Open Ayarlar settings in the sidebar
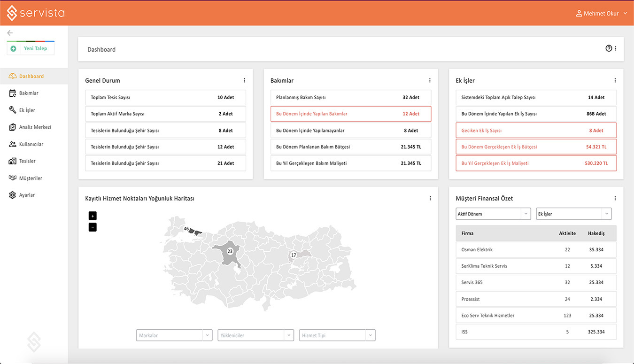 pyautogui.click(x=27, y=195)
